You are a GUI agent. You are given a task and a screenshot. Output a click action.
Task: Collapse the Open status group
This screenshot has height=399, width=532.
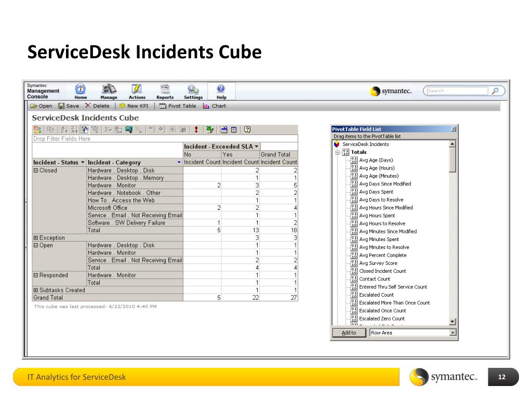pyautogui.click(x=36, y=245)
